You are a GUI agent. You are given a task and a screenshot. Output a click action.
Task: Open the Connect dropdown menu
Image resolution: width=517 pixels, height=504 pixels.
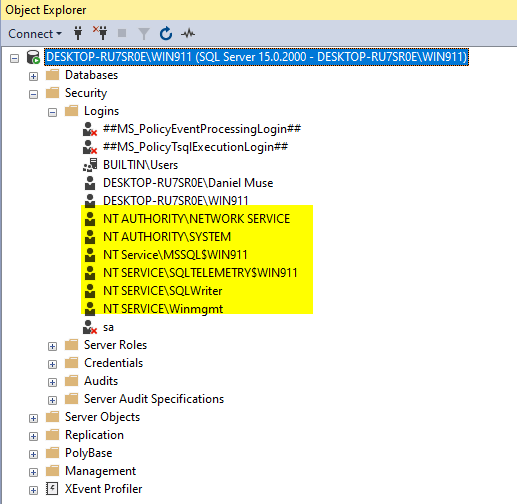click(x=35, y=34)
